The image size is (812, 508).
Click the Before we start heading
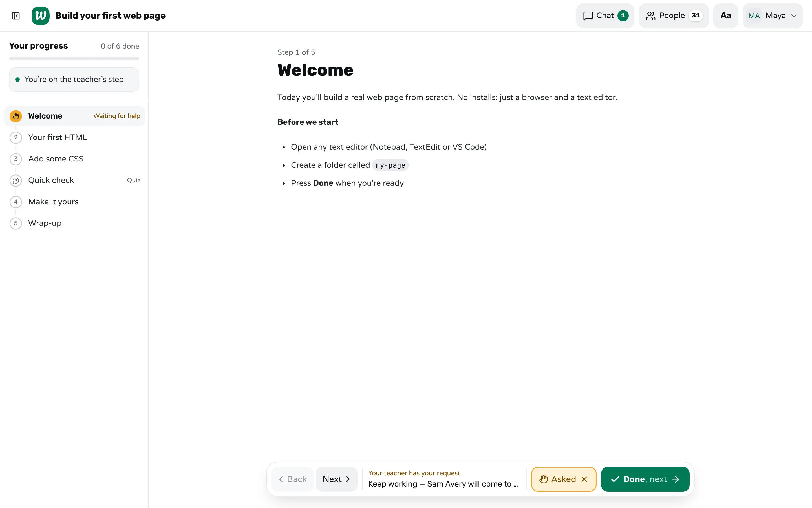[308, 122]
